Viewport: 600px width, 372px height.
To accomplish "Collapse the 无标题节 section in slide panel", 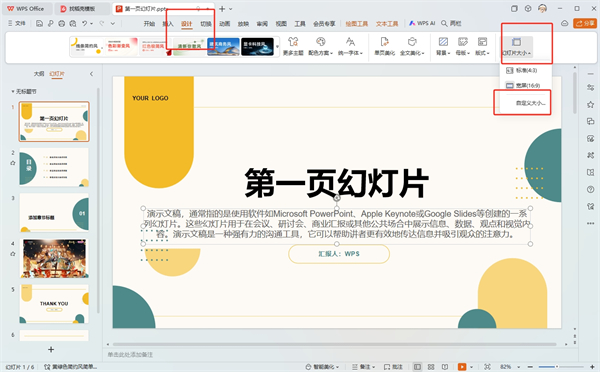I will coord(13,91).
